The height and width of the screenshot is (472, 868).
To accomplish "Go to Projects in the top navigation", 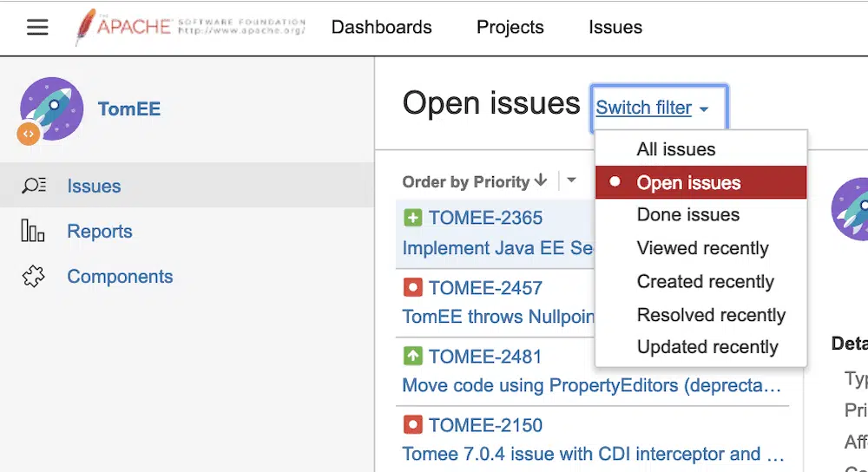I will [x=510, y=28].
